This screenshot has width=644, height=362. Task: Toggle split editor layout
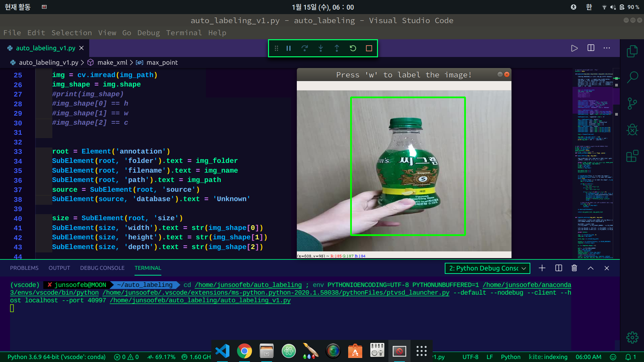point(591,48)
